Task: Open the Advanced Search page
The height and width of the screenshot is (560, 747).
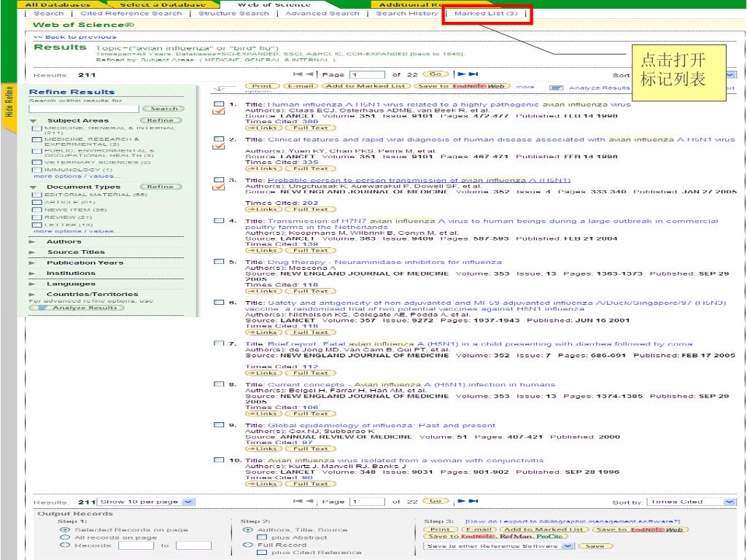Action: coord(322,13)
